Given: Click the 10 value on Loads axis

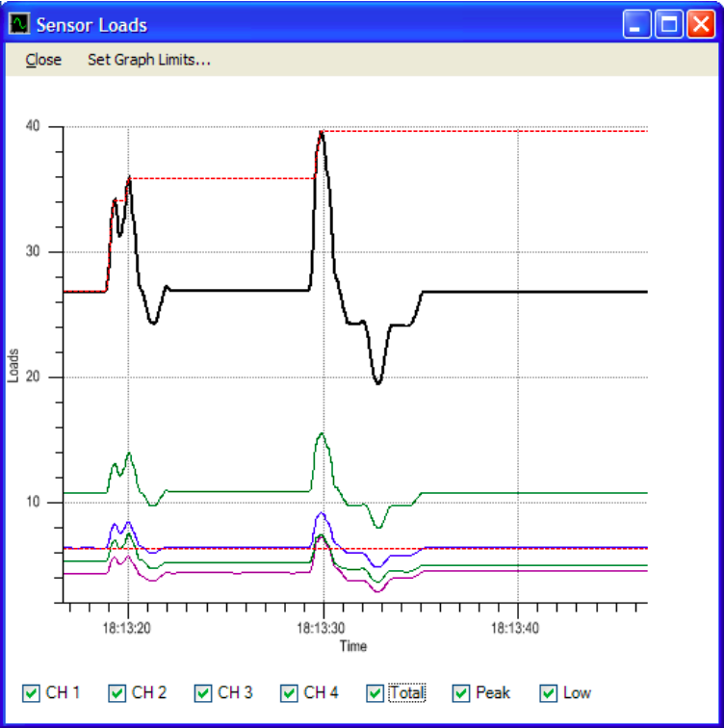Looking at the screenshot, I should pyautogui.click(x=33, y=502).
